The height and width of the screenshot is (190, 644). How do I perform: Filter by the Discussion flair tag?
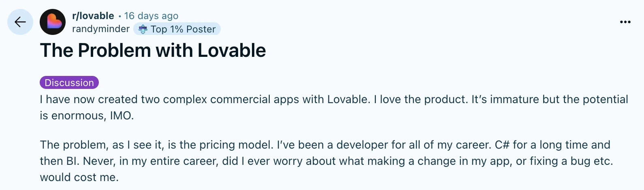tap(69, 82)
